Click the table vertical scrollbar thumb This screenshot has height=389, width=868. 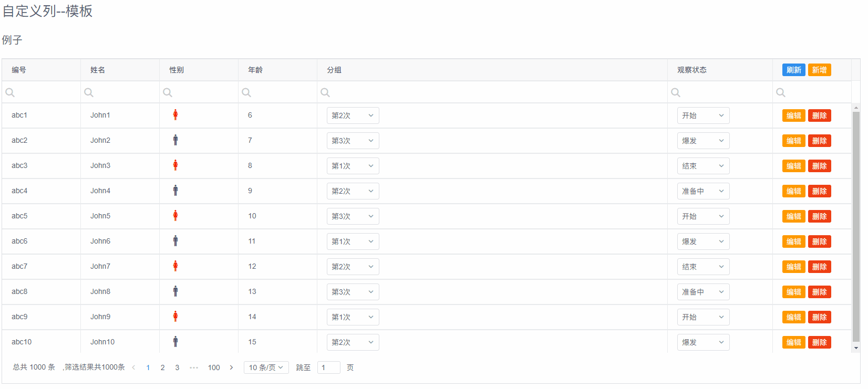coord(856,227)
